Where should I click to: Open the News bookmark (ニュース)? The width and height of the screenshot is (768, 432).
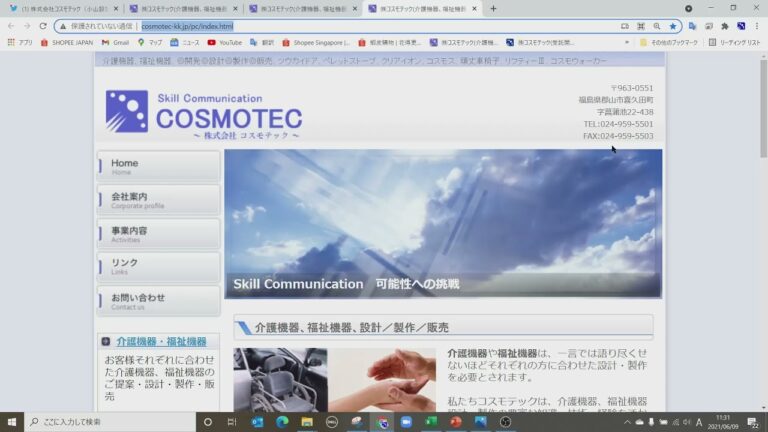(185, 43)
